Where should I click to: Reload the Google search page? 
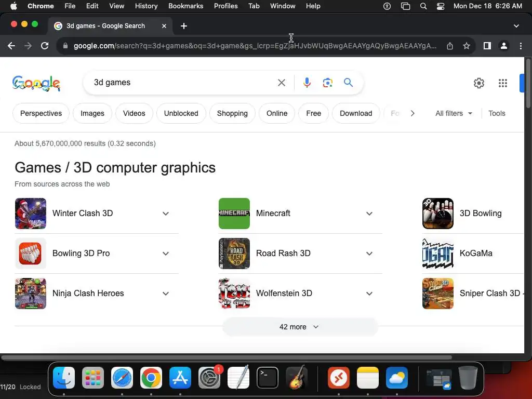click(45, 46)
